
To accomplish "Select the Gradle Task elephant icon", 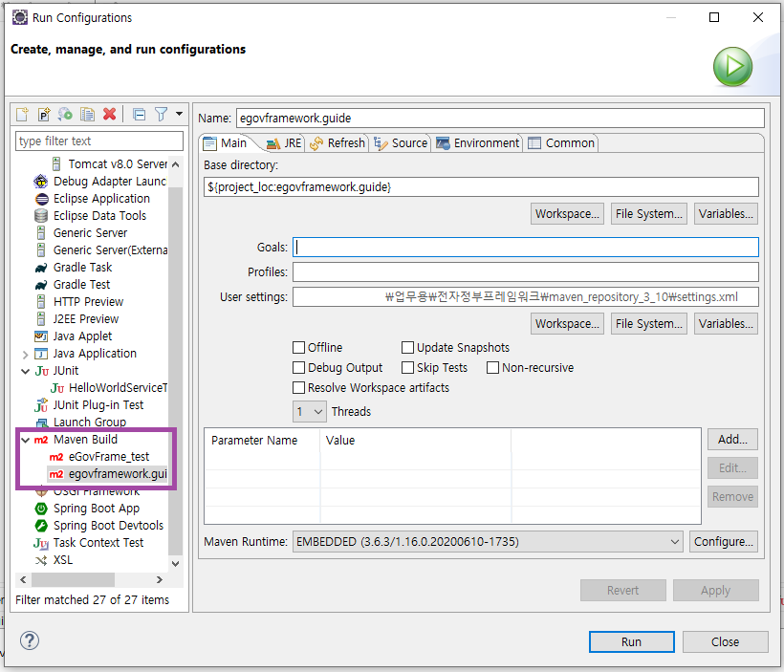I will tap(41, 268).
